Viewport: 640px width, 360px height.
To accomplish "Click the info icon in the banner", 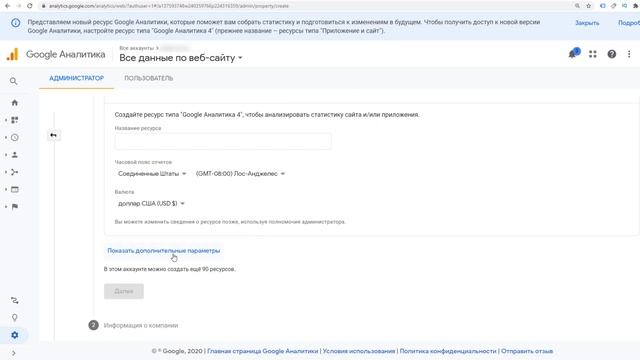I will click(x=16, y=23).
